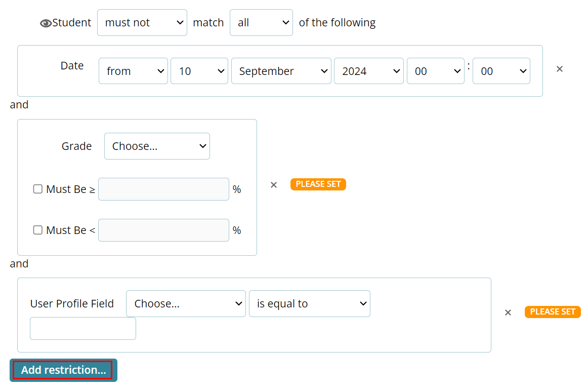
Task: Change the month dropdown from September
Action: 281,71
